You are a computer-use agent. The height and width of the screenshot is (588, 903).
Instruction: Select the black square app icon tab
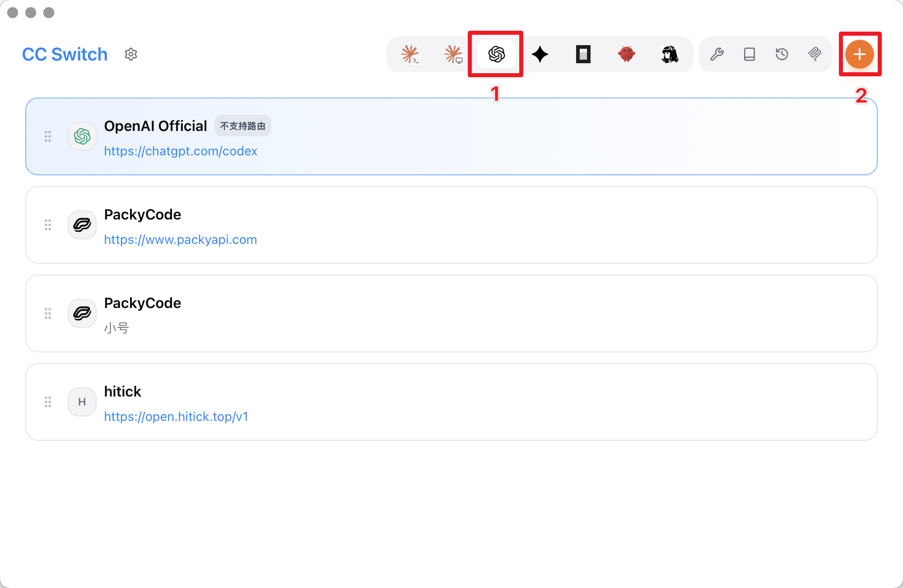[583, 54]
